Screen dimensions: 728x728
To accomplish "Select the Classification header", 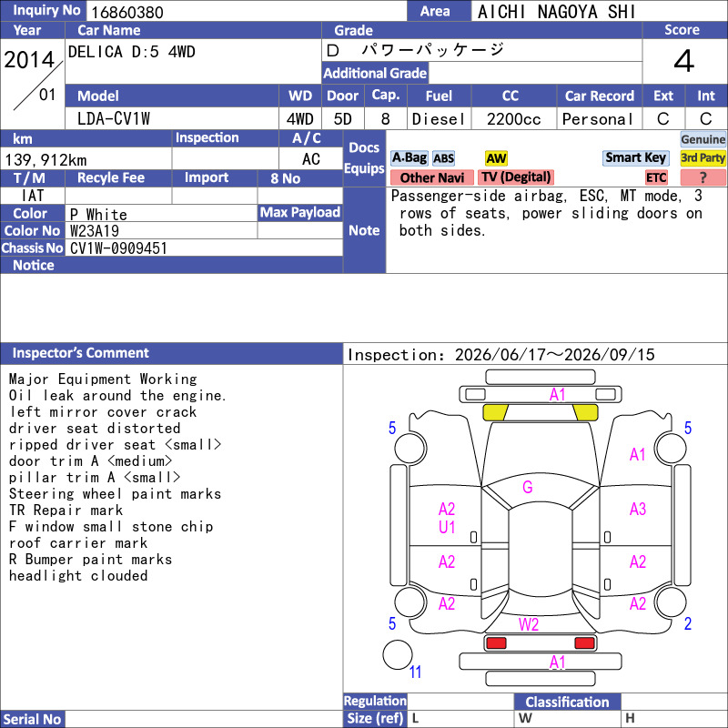I will pyautogui.click(x=567, y=702).
